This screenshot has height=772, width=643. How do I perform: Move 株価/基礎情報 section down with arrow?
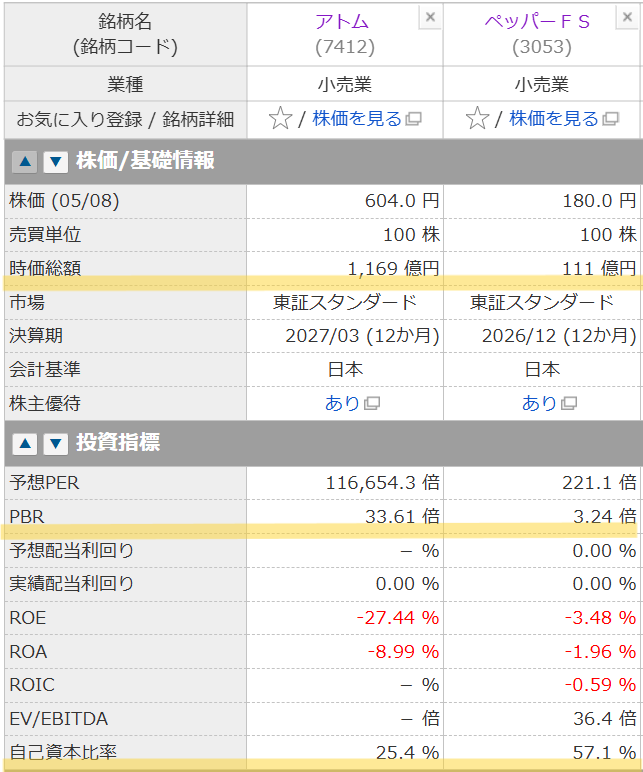(56, 161)
